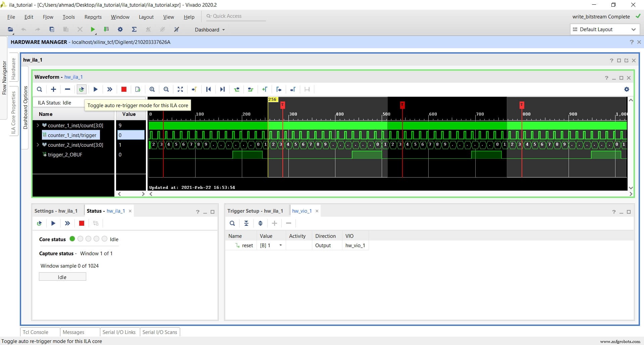The width and height of the screenshot is (644, 345).
Task: Open waveform window settings gear
Action: pos(627,89)
